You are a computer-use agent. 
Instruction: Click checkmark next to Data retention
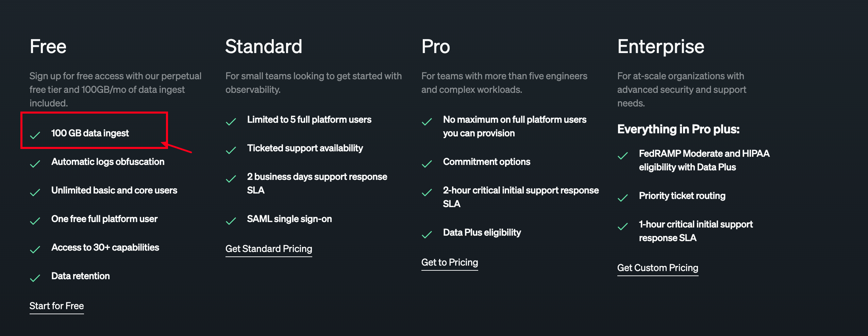click(35, 278)
